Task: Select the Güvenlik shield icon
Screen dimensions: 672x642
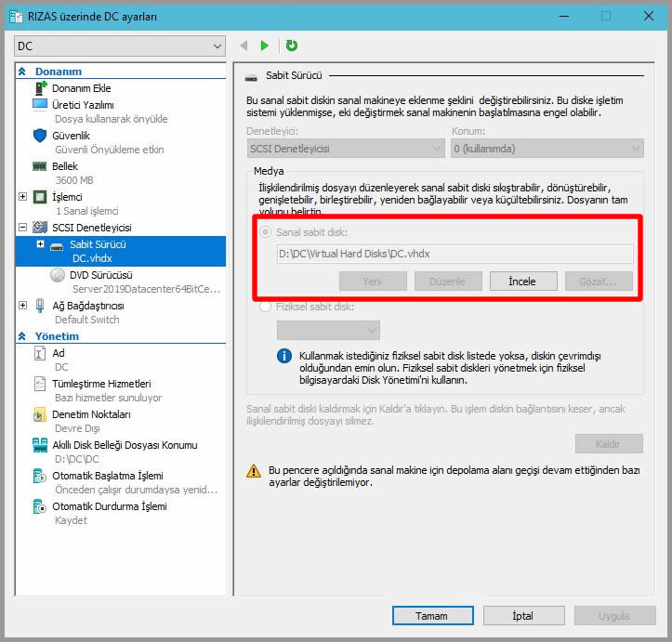Action: click(40, 136)
